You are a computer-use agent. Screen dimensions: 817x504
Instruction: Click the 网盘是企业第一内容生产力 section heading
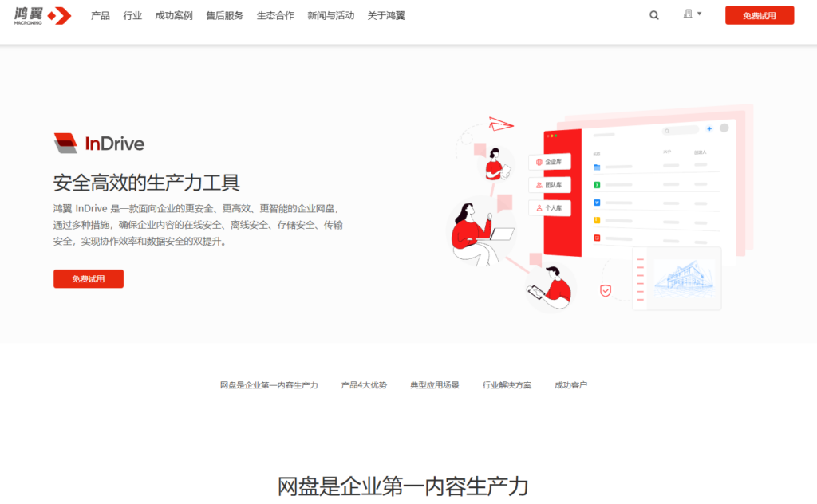tap(403, 486)
